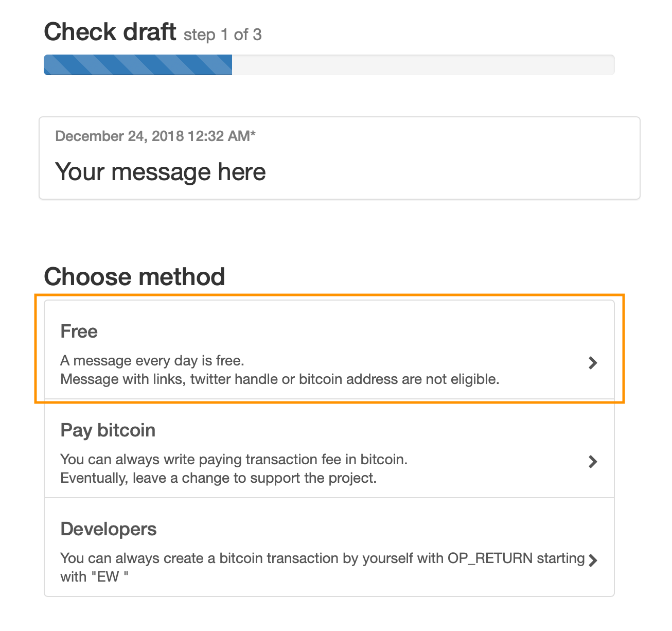672x631 pixels.
Task: Click the empty portion of progress bar
Action: (x=423, y=65)
